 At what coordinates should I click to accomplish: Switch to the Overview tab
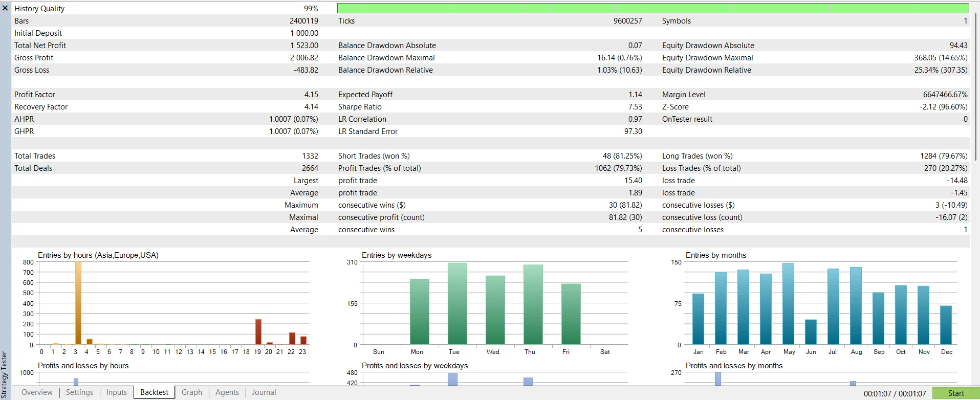pyautogui.click(x=37, y=392)
